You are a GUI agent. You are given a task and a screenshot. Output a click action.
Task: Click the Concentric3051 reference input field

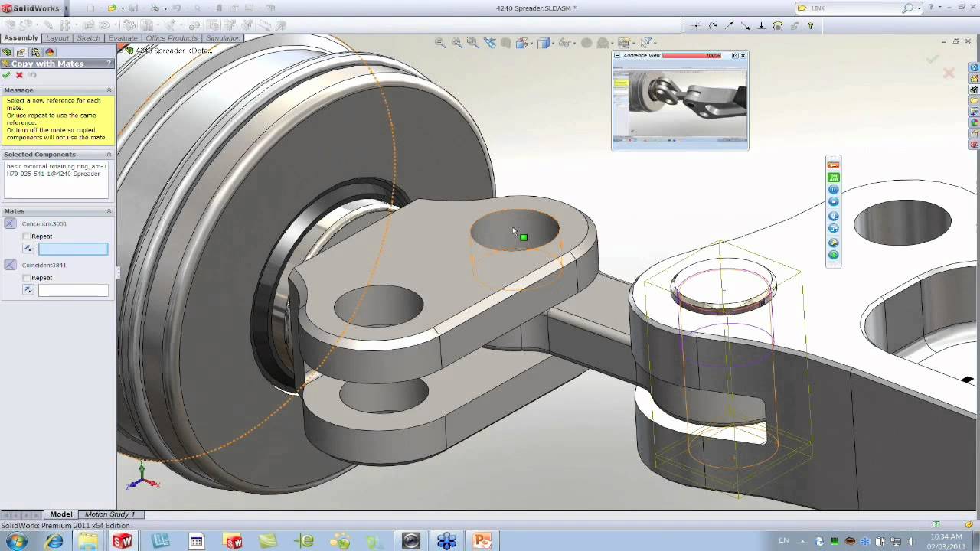pos(73,249)
